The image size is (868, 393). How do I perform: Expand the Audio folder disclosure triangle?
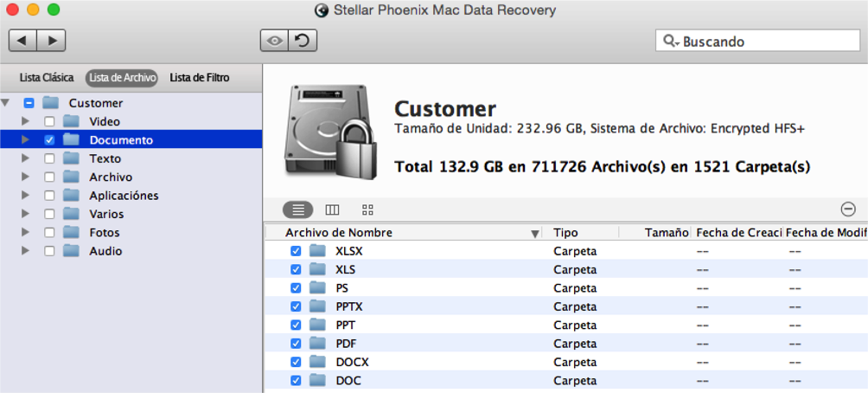[25, 251]
